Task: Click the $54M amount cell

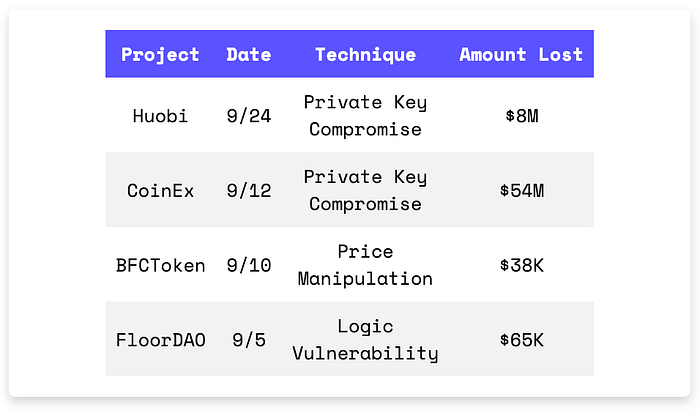Action: pos(521,191)
